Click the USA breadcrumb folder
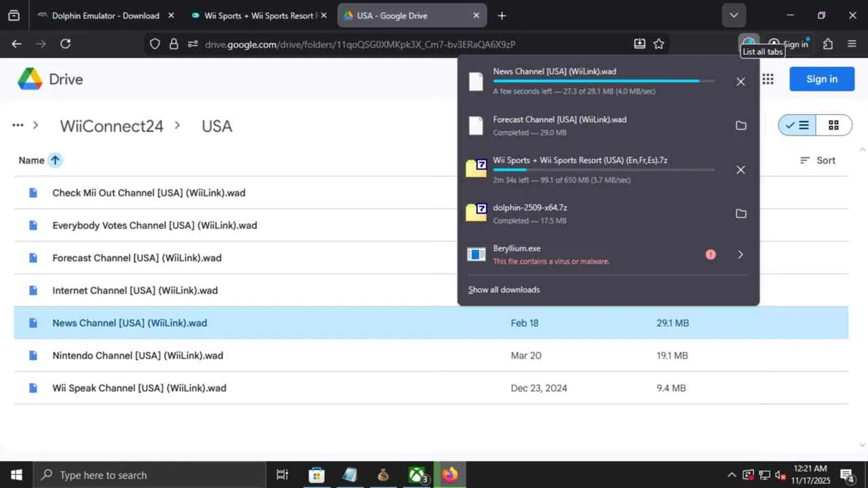 [217, 126]
